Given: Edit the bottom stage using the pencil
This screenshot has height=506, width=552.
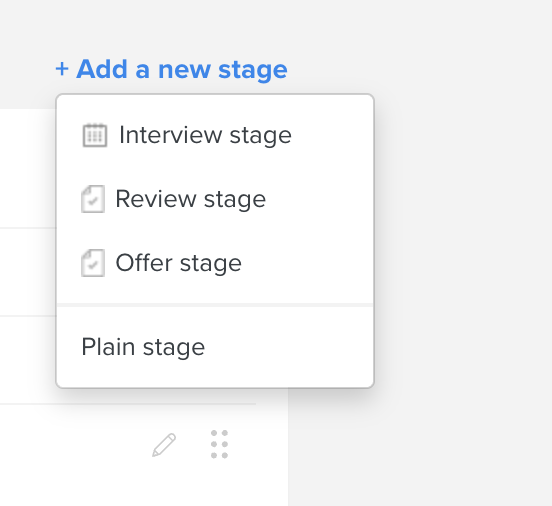Looking at the screenshot, I should (164, 445).
